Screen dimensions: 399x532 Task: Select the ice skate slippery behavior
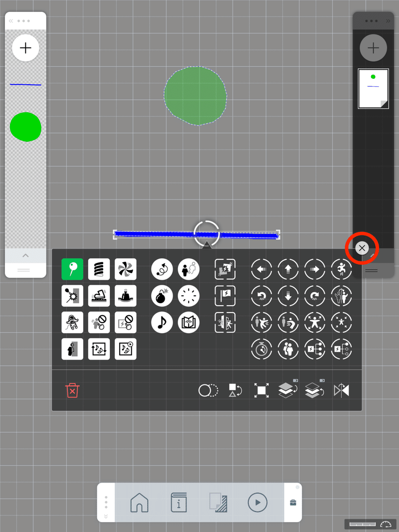click(x=99, y=296)
